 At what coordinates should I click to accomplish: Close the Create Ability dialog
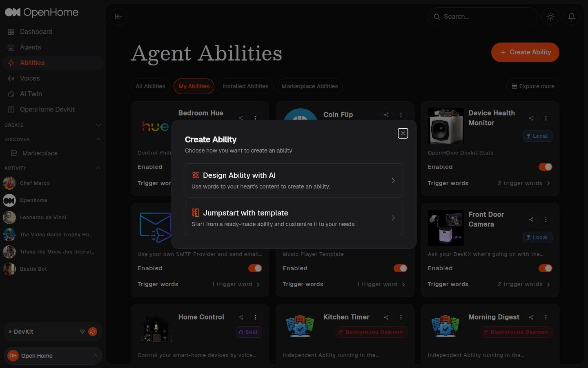403,133
